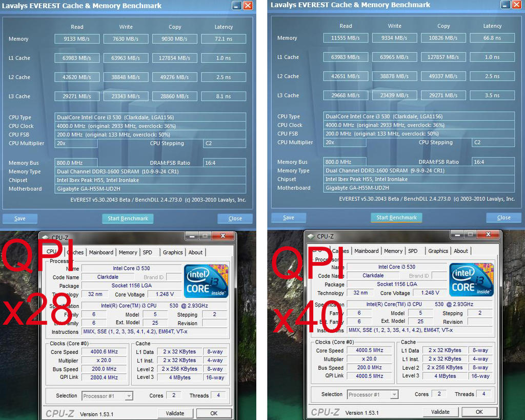Open Memory tab in the QPI x28 CPU-Z window

coord(128,252)
